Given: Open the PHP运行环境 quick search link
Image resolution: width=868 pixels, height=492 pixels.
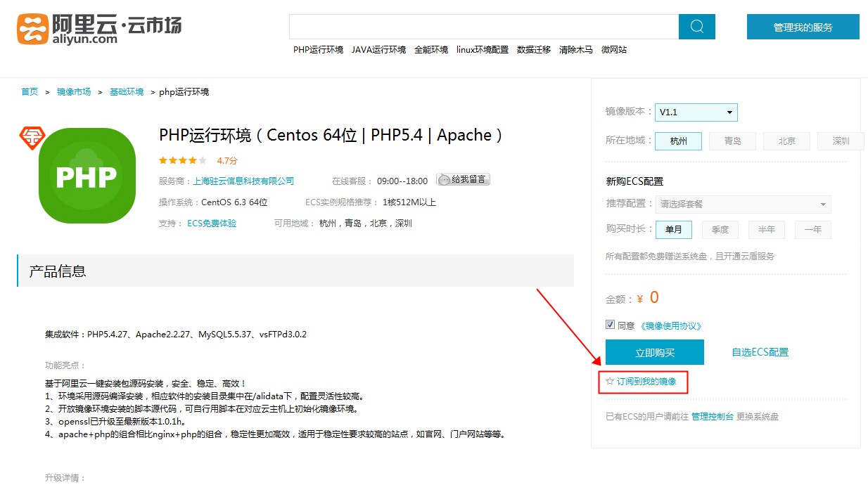Looking at the screenshot, I should (318, 50).
